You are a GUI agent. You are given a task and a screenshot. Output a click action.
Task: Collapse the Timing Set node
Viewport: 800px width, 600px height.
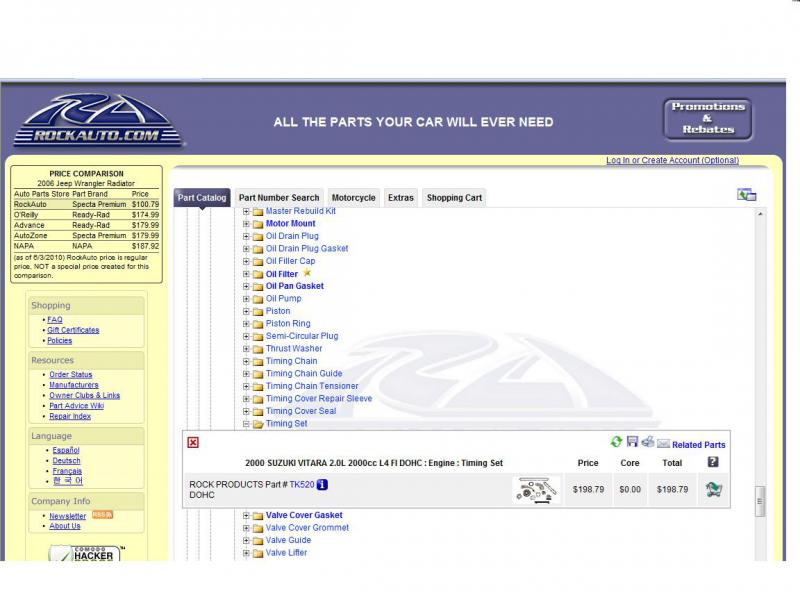[246, 423]
